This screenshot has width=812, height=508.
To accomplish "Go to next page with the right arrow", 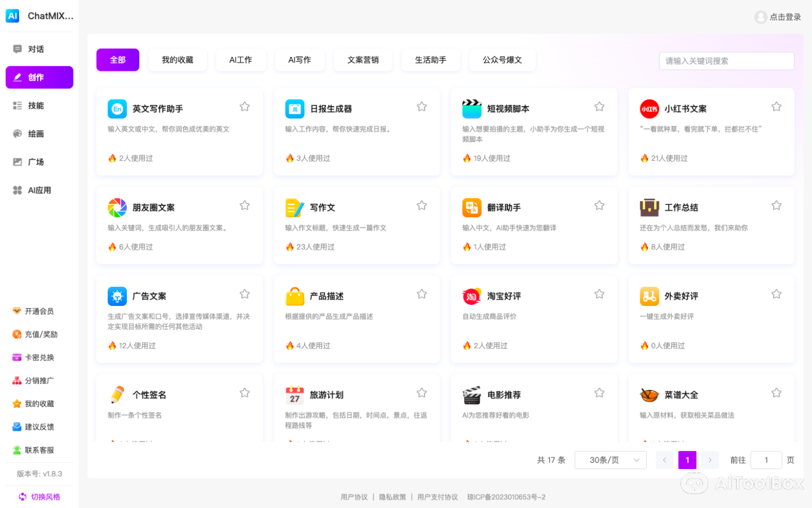I will (710, 460).
